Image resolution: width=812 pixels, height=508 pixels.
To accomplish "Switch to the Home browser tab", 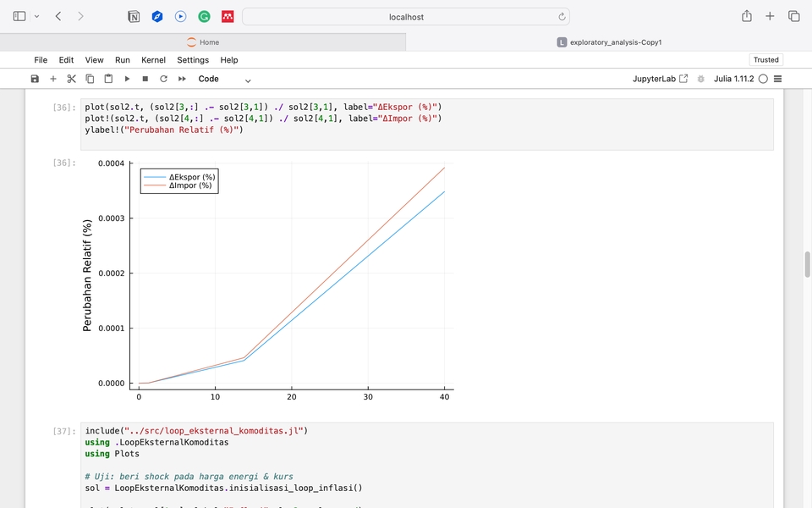I will 203,42.
